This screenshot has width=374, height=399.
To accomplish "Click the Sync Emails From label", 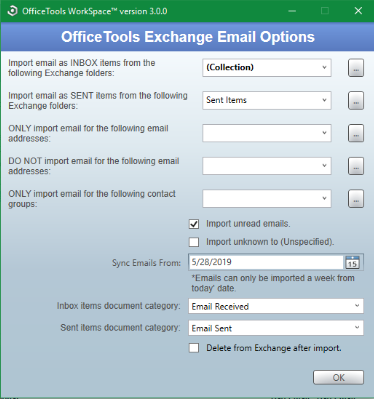I will 146,263.
